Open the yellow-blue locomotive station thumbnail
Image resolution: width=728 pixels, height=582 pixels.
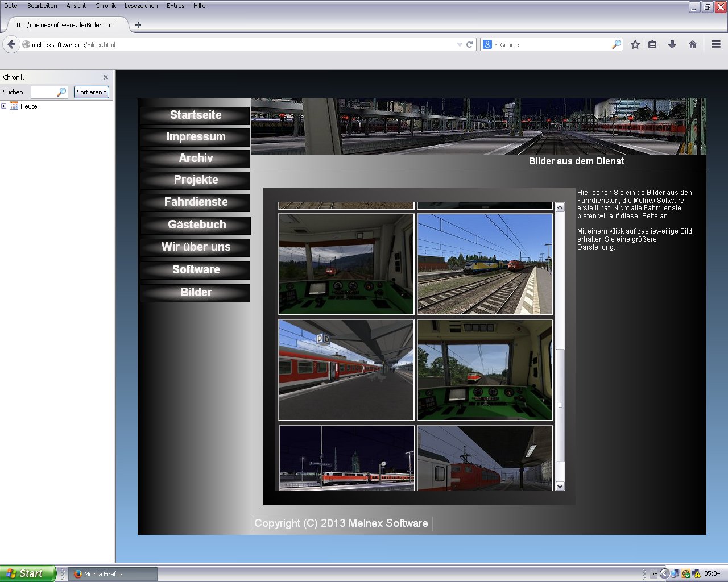click(485, 264)
